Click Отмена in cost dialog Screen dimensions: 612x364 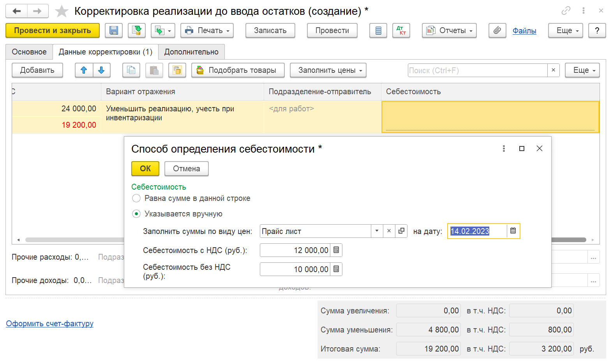tap(187, 169)
